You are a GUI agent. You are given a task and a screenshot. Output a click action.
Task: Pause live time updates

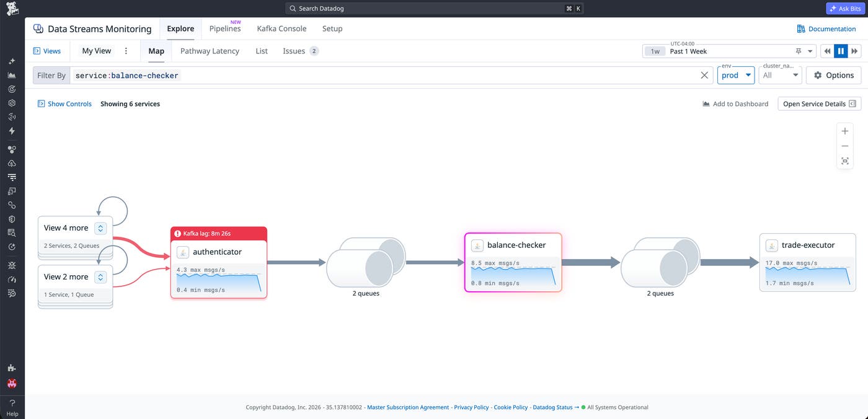point(841,51)
